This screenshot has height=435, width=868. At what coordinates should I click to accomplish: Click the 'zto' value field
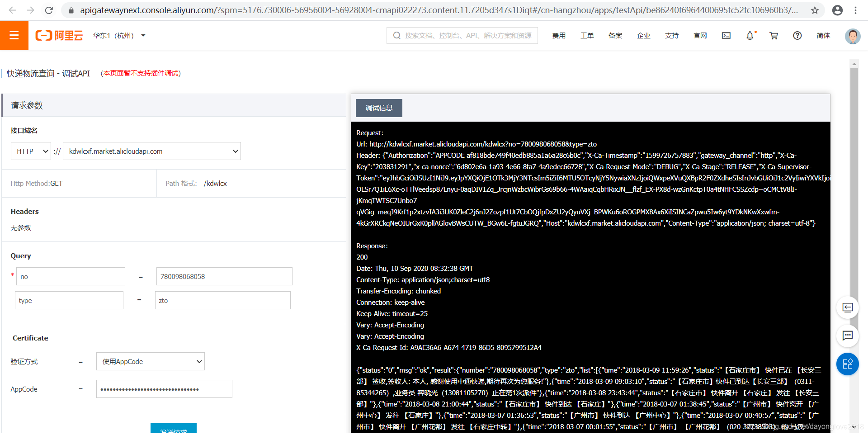pos(223,300)
